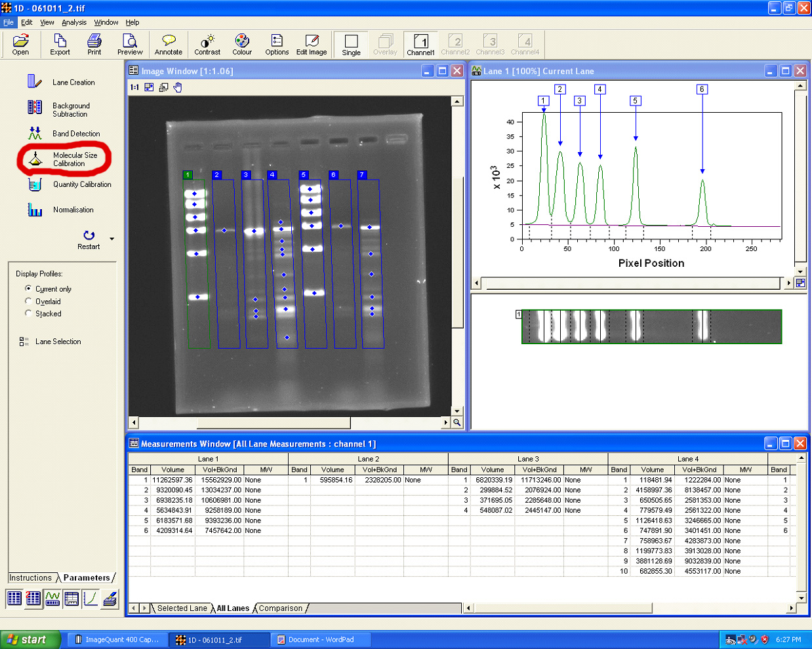This screenshot has width=812, height=649.
Task: Open the Window menu
Action: (106, 22)
